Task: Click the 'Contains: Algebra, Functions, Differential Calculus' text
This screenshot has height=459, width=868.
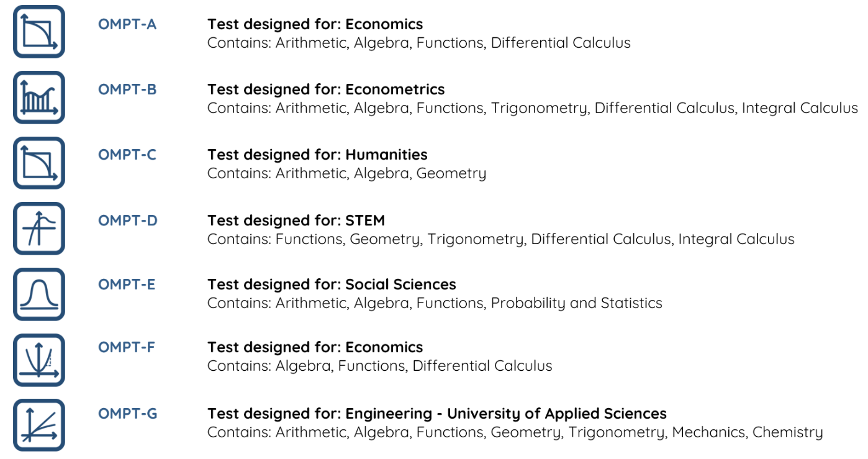Action: 379,366
